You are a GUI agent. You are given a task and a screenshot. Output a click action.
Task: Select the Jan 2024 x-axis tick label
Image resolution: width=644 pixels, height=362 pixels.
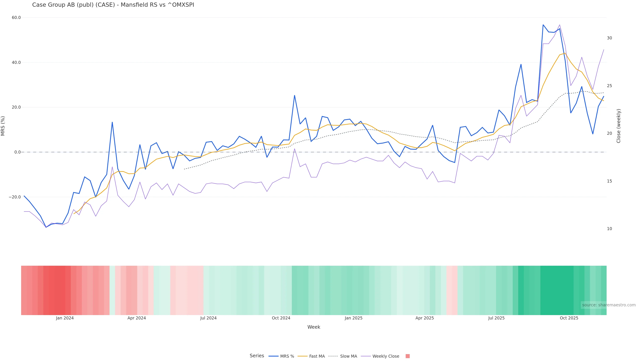(x=65, y=318)
